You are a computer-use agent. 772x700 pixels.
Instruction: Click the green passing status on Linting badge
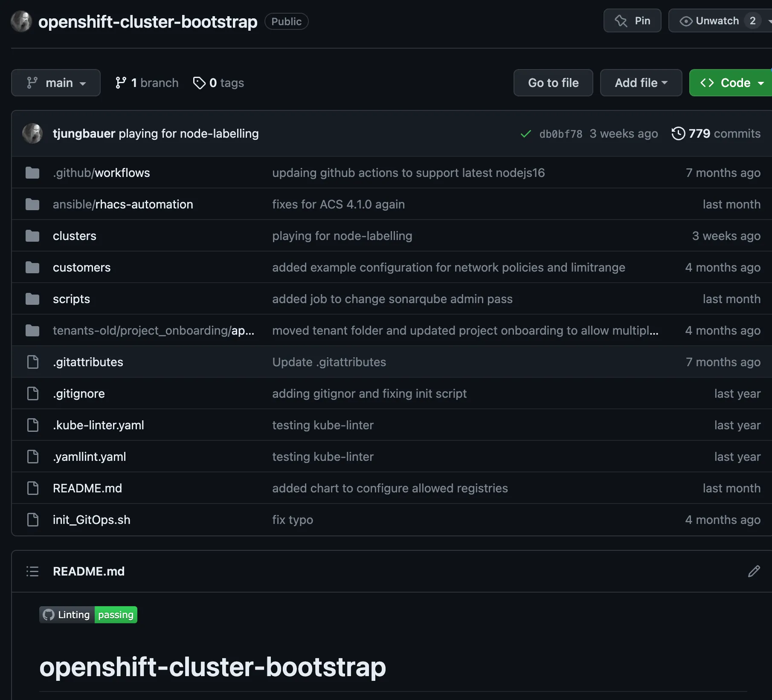(x=115, y=614)
